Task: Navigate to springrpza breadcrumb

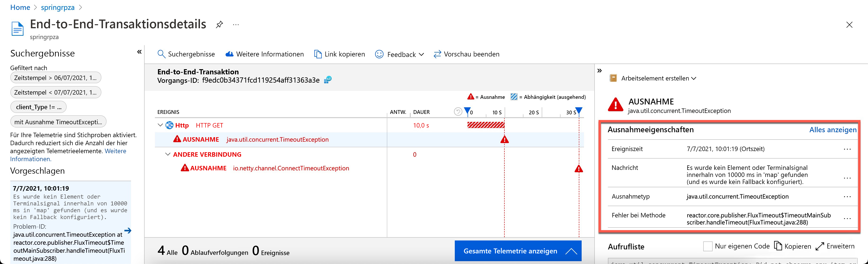Action: 58,8
